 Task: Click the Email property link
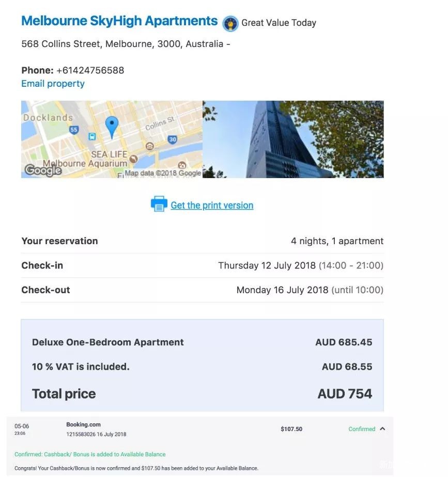click(x=53, y=84)
